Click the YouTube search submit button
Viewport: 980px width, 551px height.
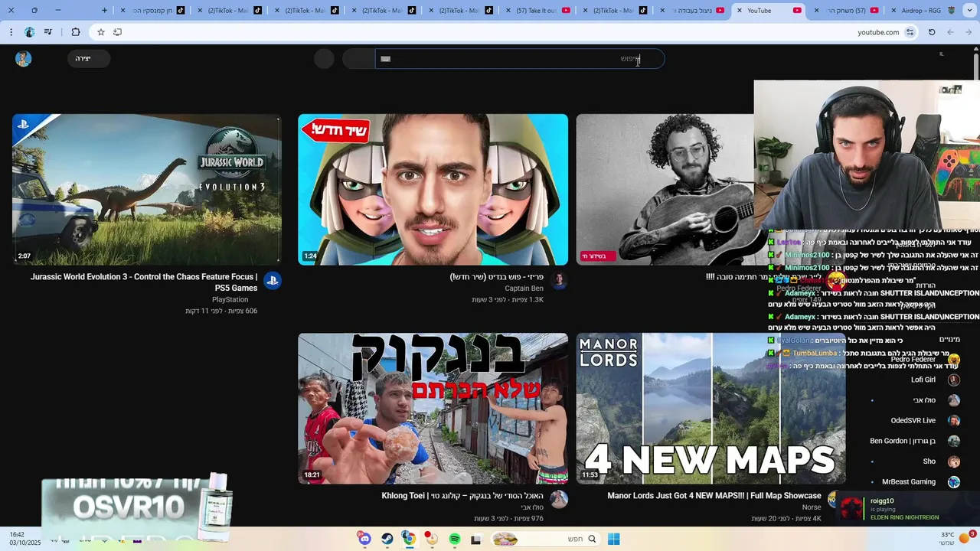[x=358, y=59]
